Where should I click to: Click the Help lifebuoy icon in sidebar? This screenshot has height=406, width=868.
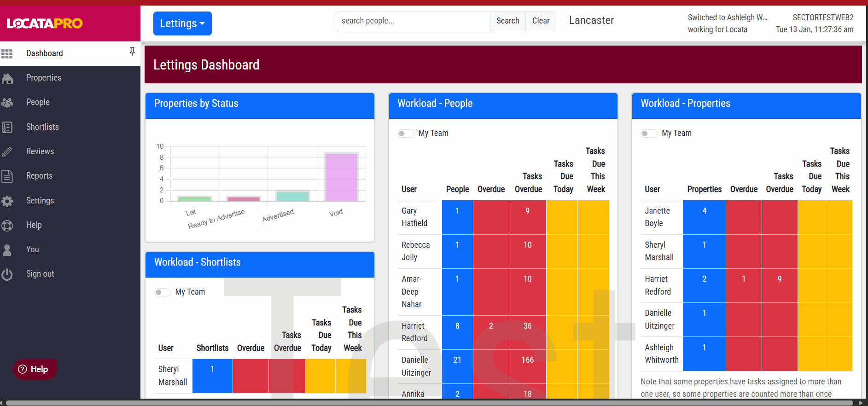[x=7, y=226]
